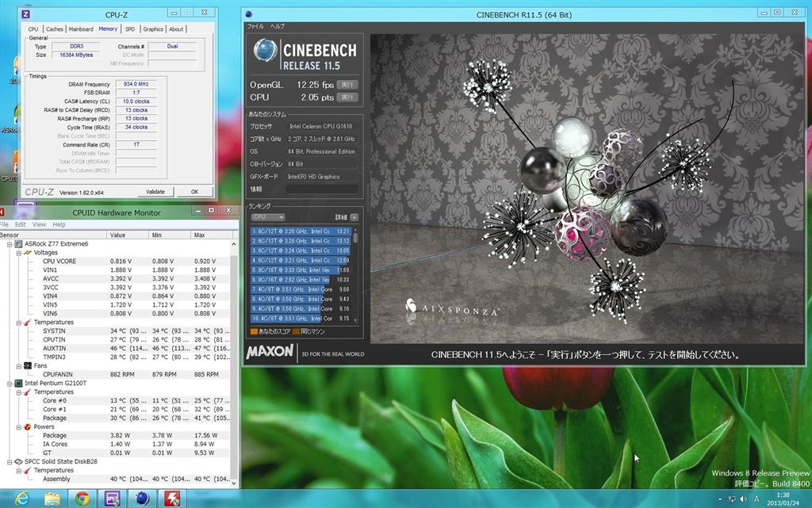Switch to CPU-Z via its purple taskbar icon

[111, 498]
